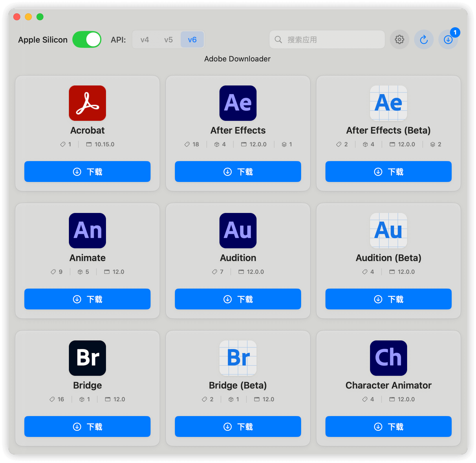This screenshot has width=476, height=463.
Task: Click the Bridge (Beta) app icon
Action: click(238, 358)
